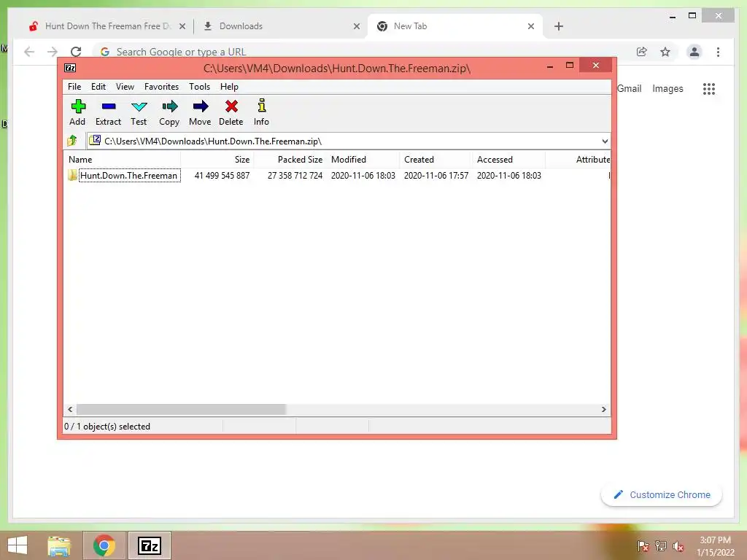
Task: Click the Add toolbar icon in 7-Zip
Action: (x=78, y=106)
